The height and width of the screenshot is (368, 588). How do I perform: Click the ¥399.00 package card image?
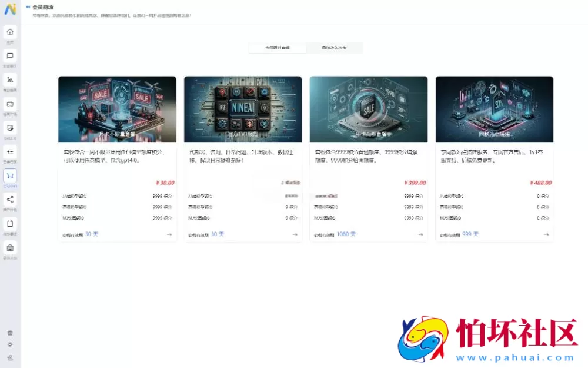click(368, 109)
